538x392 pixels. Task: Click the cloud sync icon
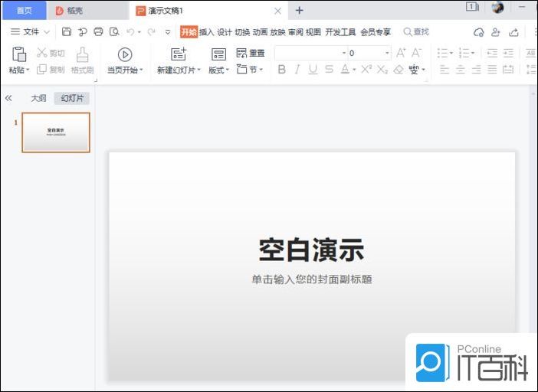[479, 32]
